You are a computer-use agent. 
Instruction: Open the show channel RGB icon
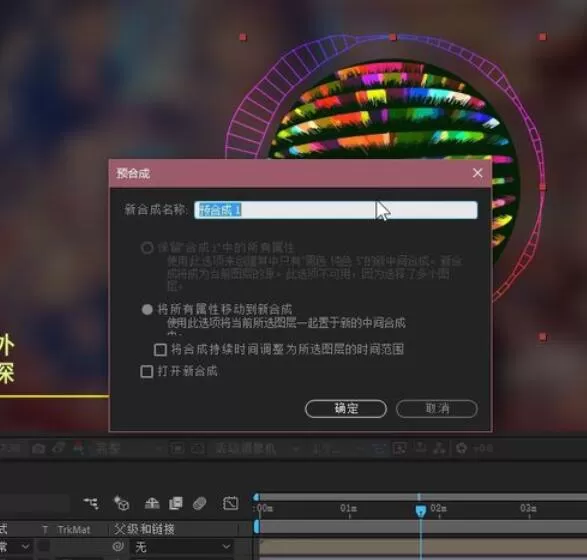[x=79, y=448]
